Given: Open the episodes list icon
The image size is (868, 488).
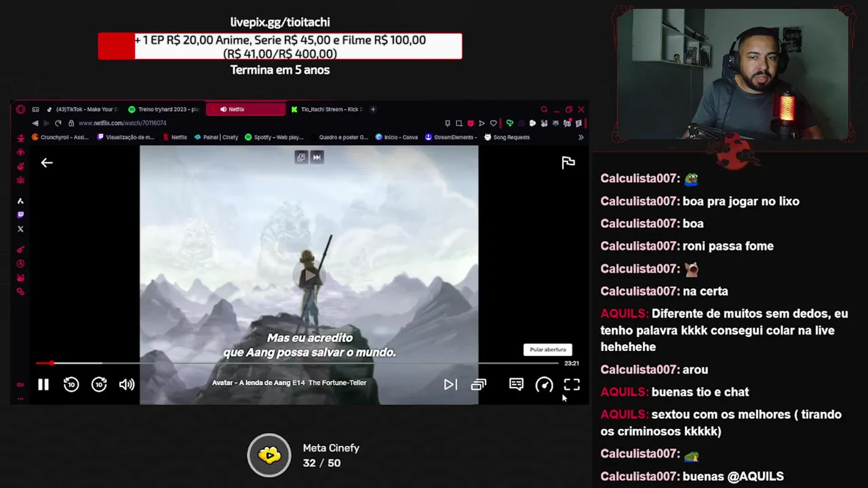Looking at the screenshot, I should coord(479,385).
